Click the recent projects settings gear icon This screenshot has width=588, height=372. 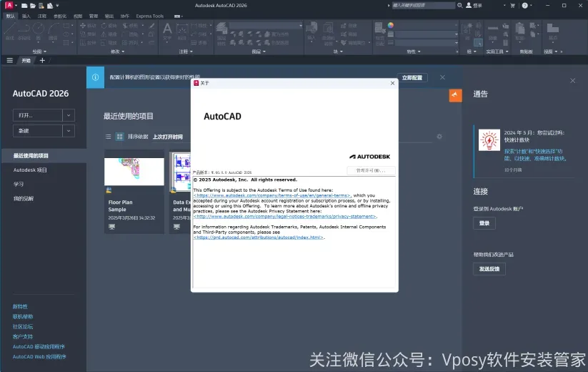pos(439,137)
